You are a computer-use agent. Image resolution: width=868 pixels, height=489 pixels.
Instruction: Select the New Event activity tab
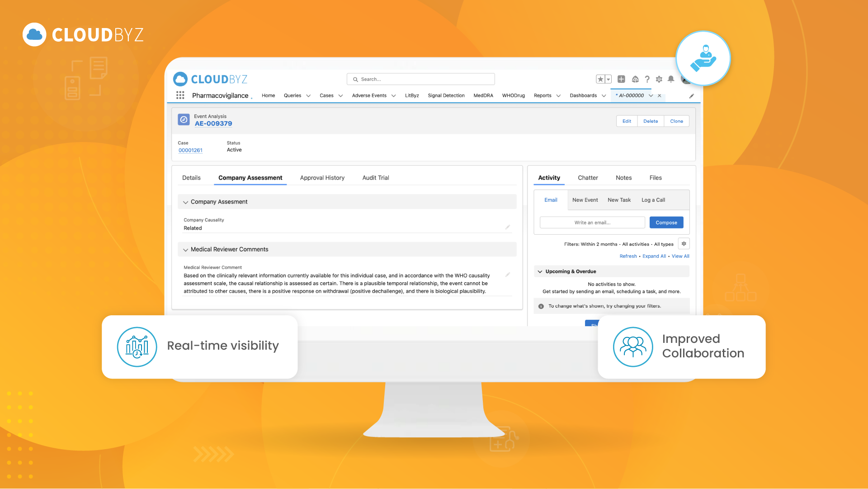tap(585, 200)
